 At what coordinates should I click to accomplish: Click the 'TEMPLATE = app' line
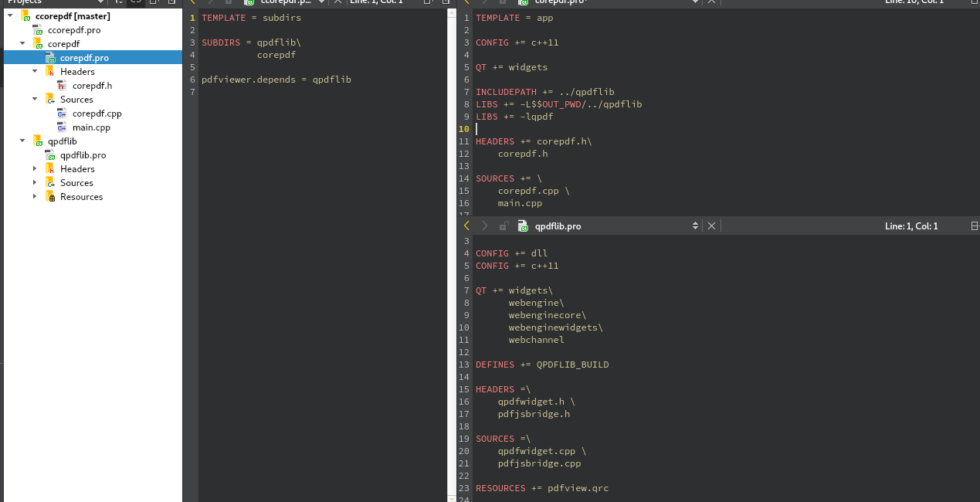pos(514,18)
